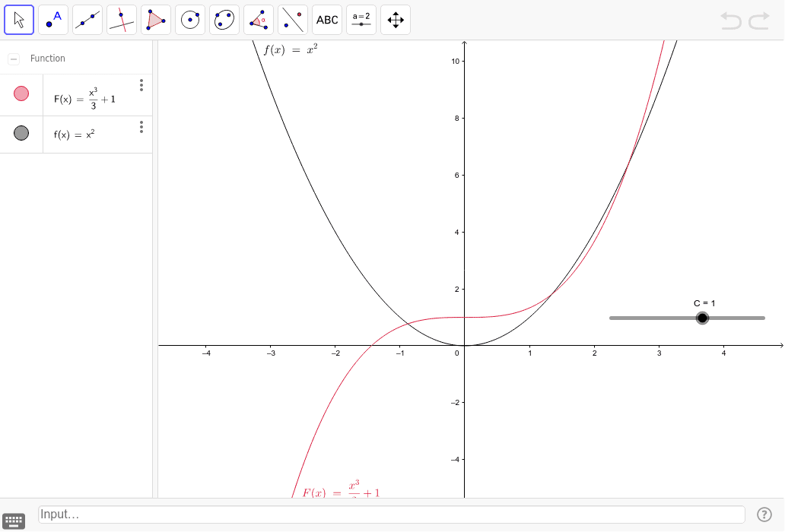The height and width of the screenshot is (532, 785).
Task: Click the red F(x) graph label
Action: (x=341, y=489)
